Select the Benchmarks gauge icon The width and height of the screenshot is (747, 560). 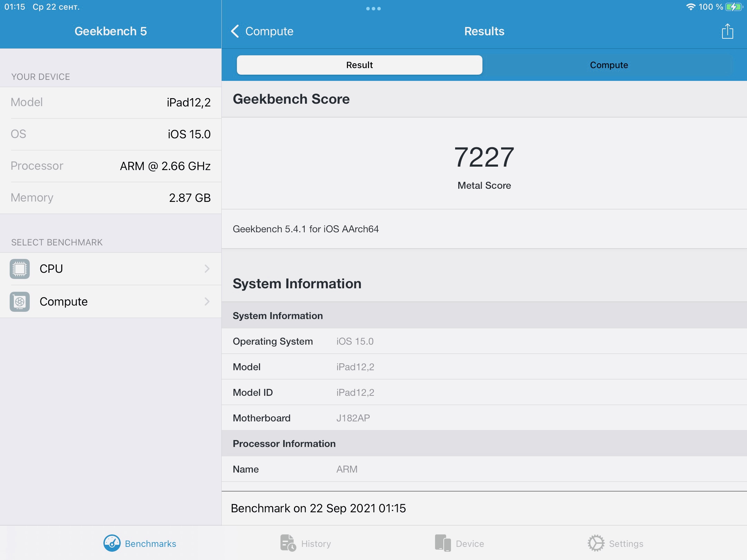coord(112,543)
